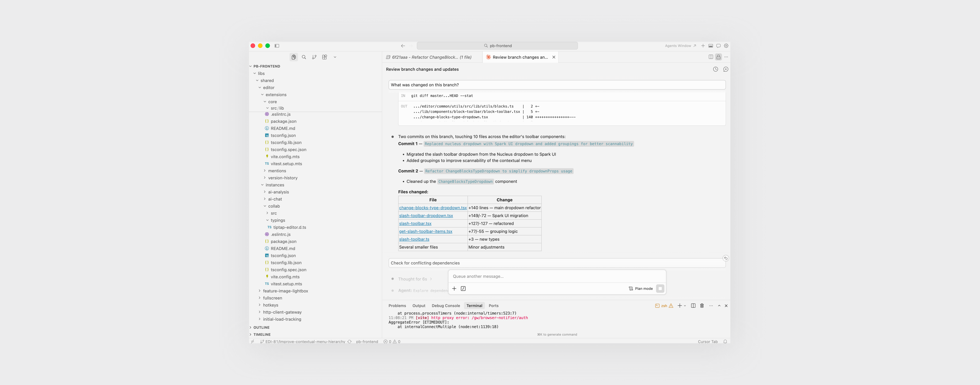This screenshot has height=385, width=980.
Task: Click the pb-frontend command search bar
Action: point(497,46)
